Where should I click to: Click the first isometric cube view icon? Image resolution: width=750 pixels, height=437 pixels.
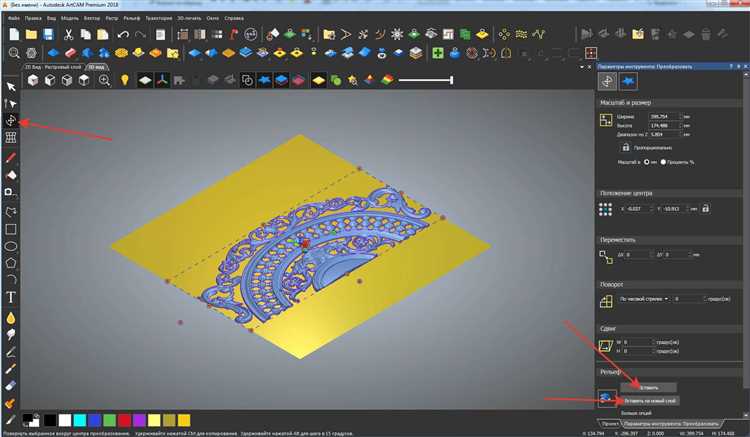pos(33,80)
